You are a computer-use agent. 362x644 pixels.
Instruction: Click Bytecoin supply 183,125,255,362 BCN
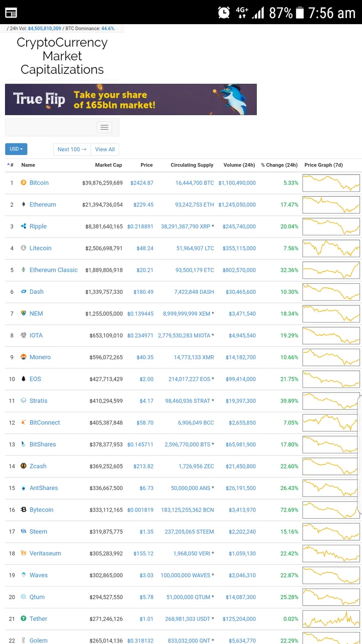point(188,510)
